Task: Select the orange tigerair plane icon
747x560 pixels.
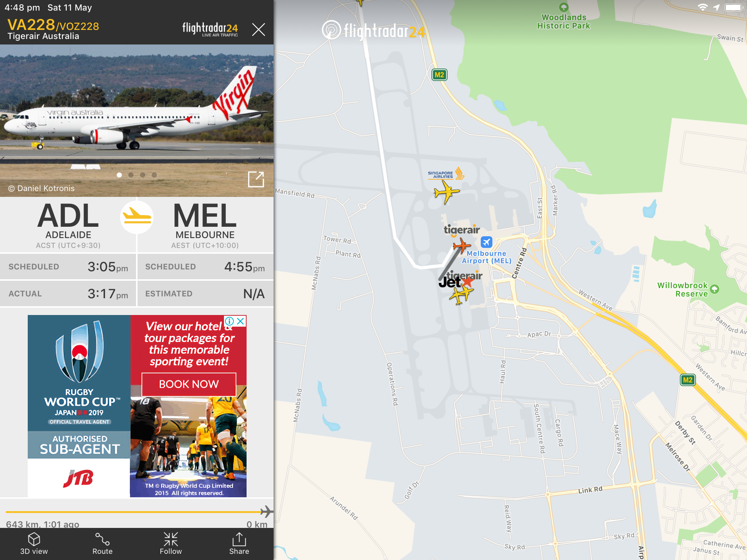Action: coord(462,245)
